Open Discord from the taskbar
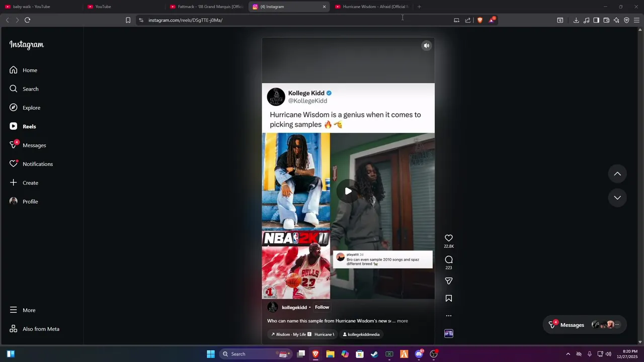 pos(419,354)
